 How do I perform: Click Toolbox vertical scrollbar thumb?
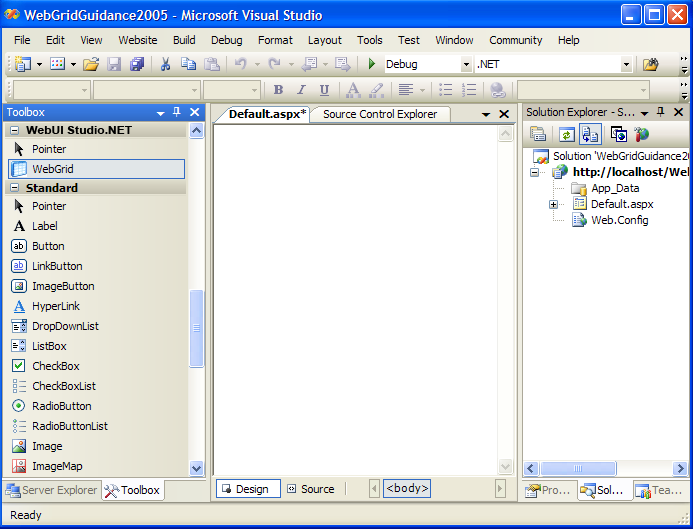click(x=196, y=328)
